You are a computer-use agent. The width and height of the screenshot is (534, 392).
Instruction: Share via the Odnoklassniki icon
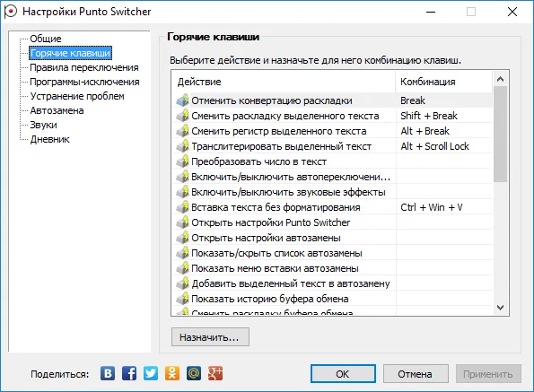(172, 374)
